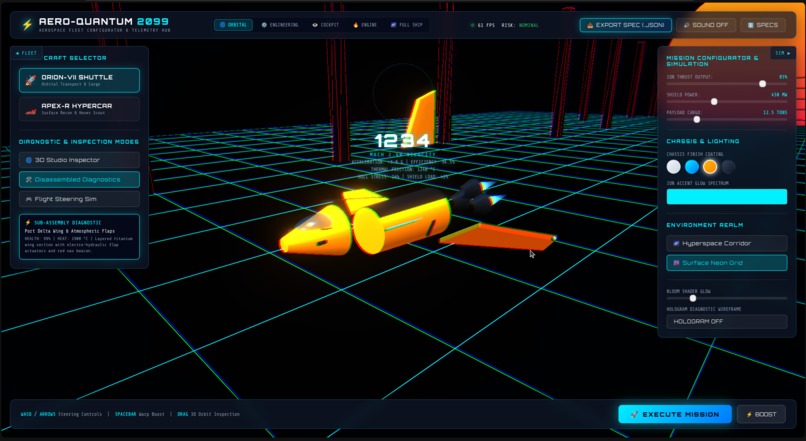Screen dimensions: 806x441
Task: Open the Engineering view tab
Action: pyautogui.click(x=280, y=25)
